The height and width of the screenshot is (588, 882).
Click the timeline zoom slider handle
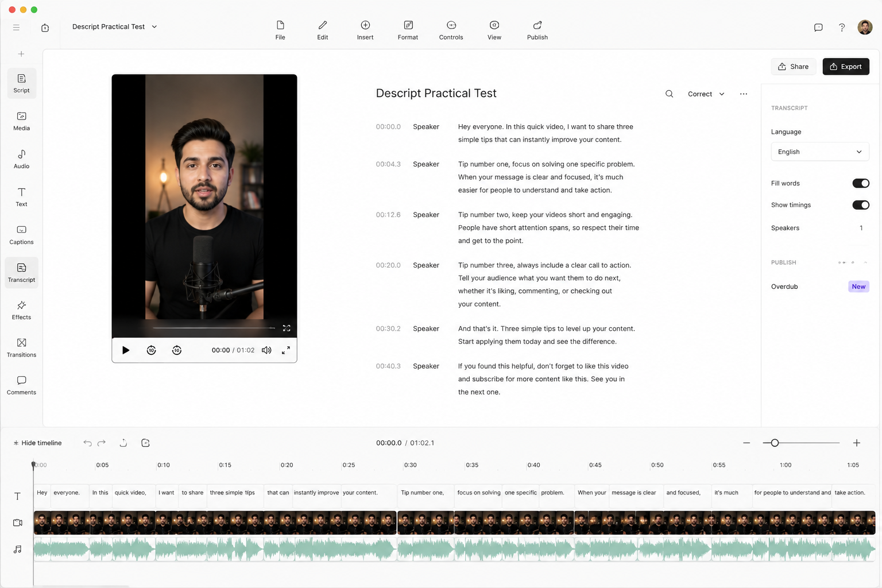775,443
